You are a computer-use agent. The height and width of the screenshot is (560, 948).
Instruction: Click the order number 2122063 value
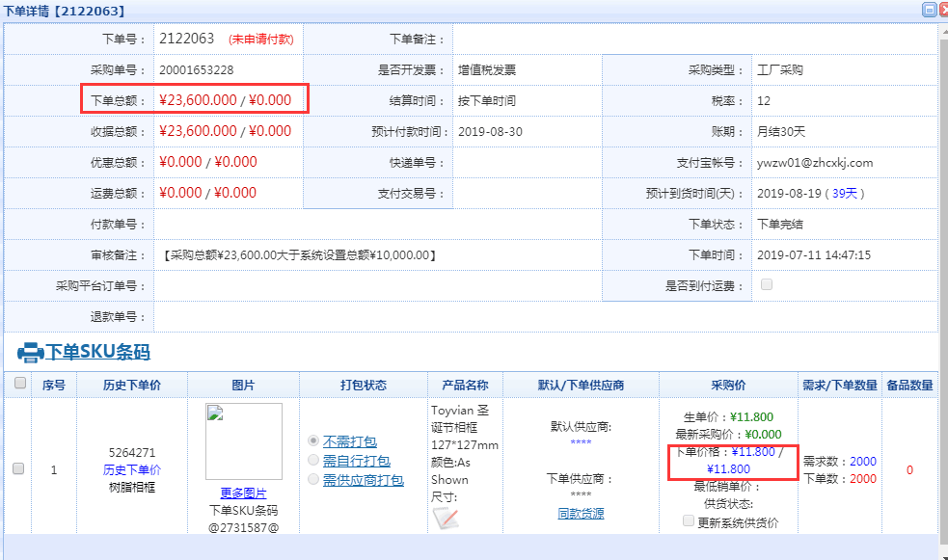coord(187,39)
